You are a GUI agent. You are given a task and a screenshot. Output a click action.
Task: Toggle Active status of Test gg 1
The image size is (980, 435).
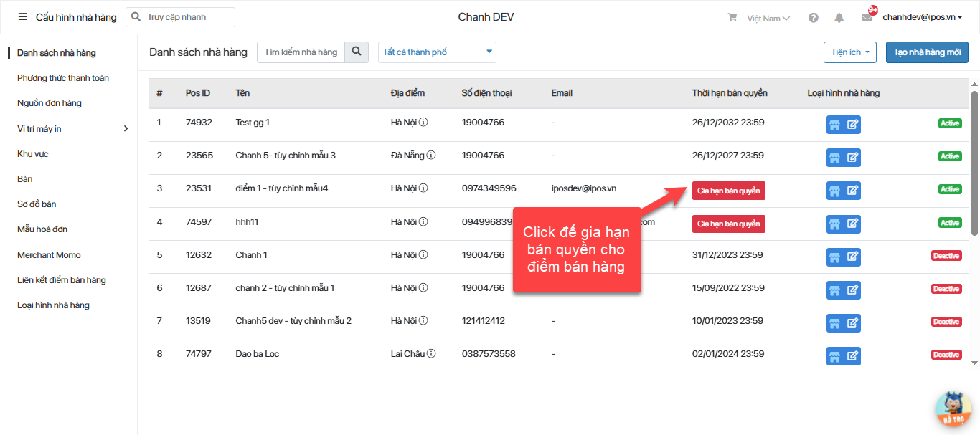coord(949,123)
